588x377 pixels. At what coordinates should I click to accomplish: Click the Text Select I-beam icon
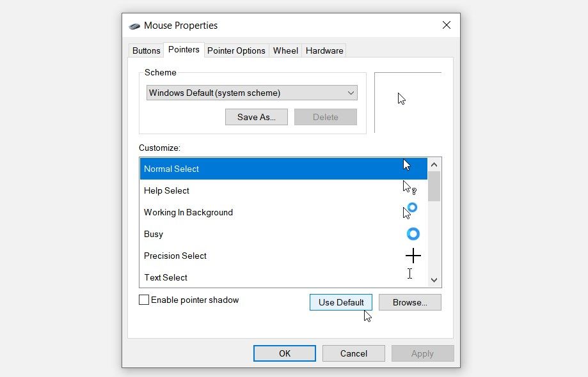click(410, 273)
